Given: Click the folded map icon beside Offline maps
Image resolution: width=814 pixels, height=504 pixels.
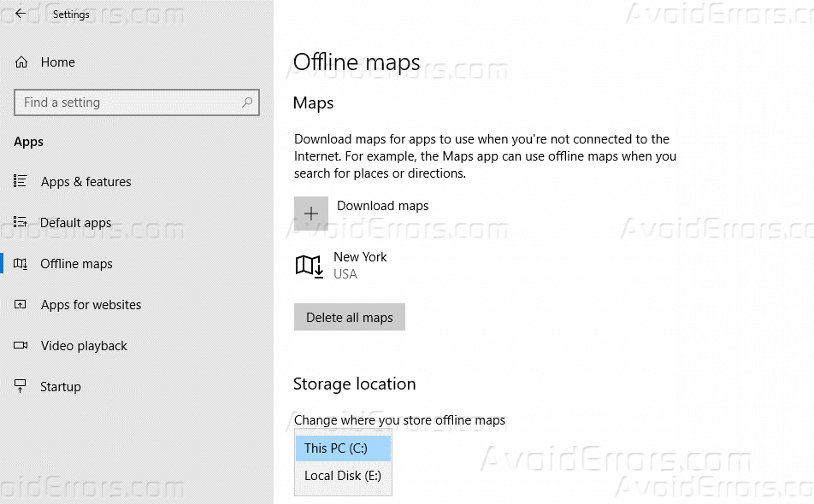Looking at the screenshot, I should pos(21,264).
